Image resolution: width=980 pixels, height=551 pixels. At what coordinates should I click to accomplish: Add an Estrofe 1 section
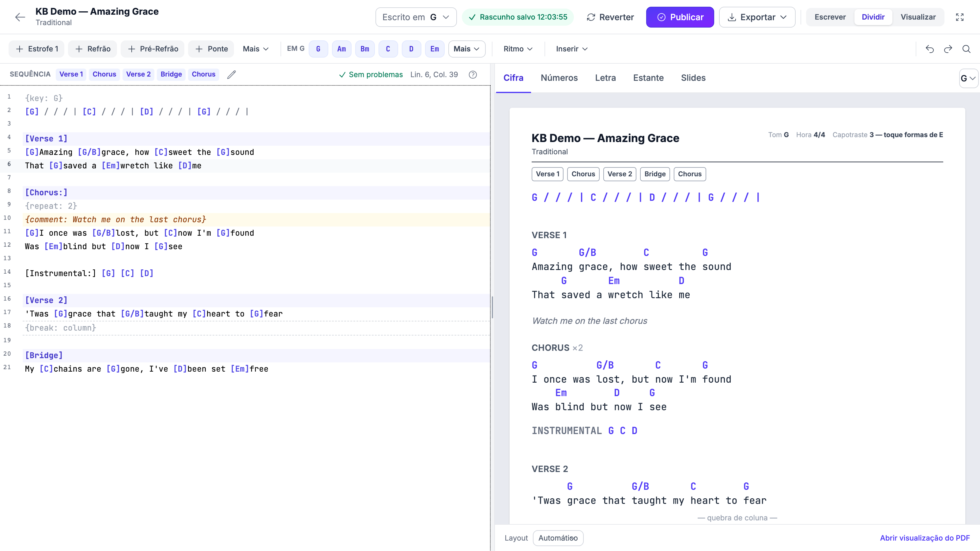(x=36, y=49)
